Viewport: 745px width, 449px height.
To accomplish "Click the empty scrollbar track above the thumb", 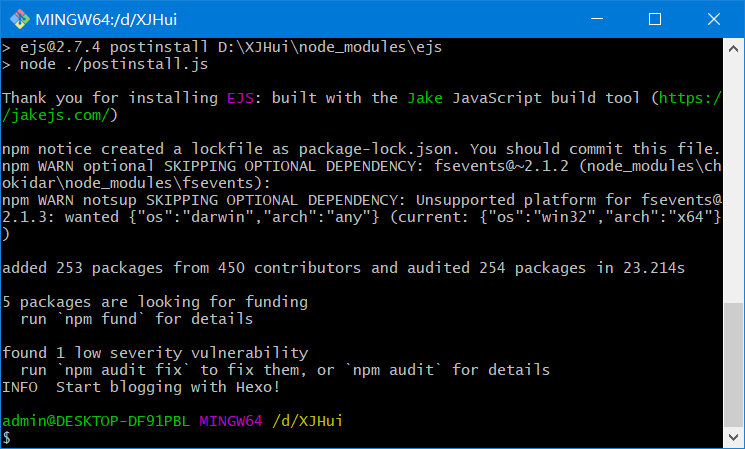I will coord(733,181).
